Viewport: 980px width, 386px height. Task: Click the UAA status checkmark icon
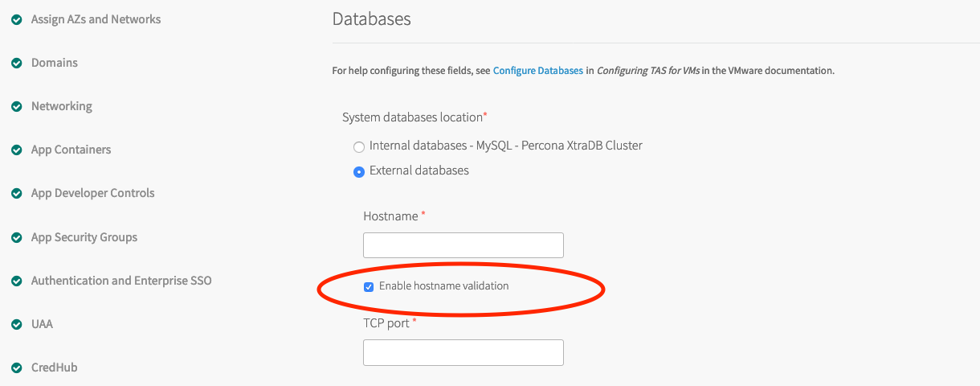16,324
